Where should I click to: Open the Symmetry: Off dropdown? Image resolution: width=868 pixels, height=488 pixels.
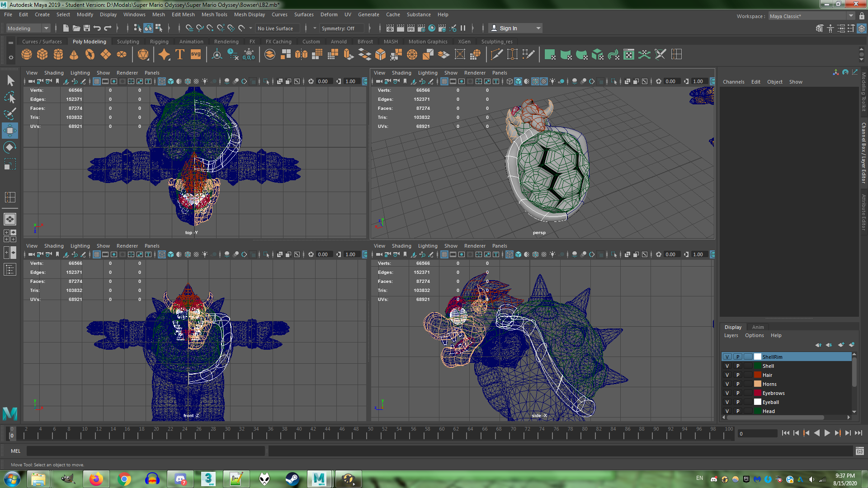pos(341,28)
